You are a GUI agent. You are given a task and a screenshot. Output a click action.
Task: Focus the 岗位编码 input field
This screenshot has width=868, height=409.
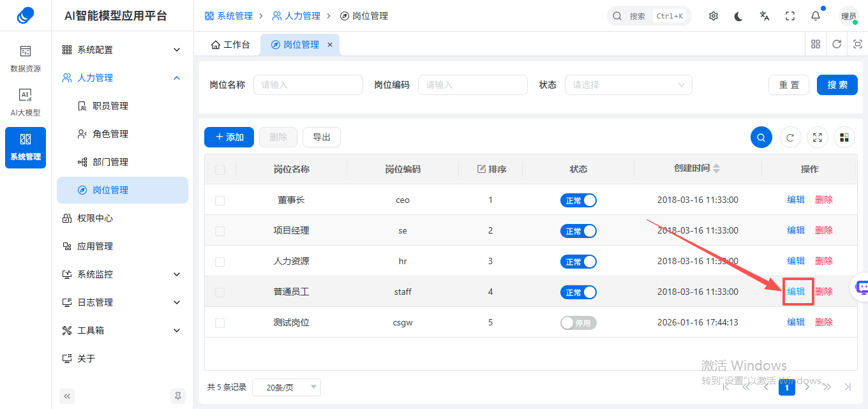click(x=473, y=85)
